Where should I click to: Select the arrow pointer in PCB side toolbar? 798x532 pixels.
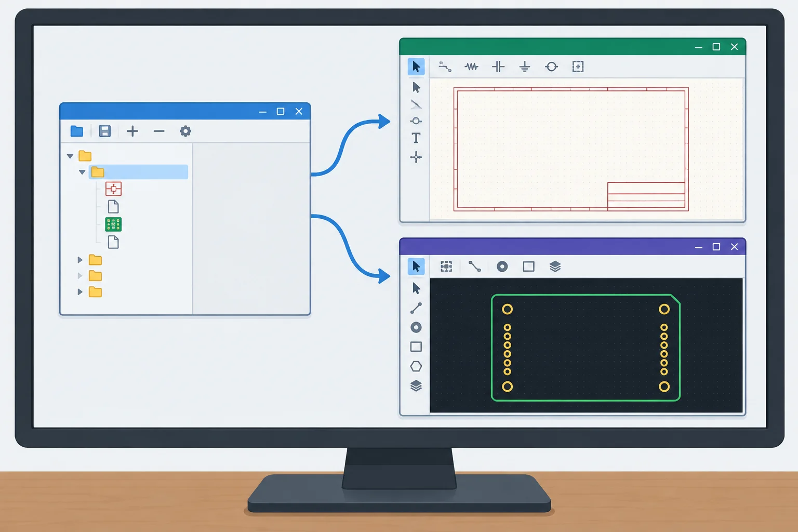click(x=416, y=288)
